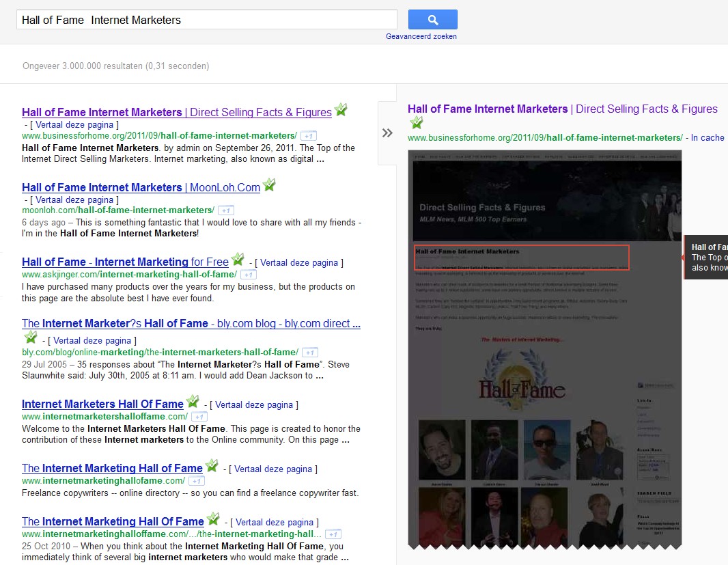The width and height of the screenshot is (728, 565).
Task: Click +1 on the Freelance copywriters result
Action: pos(197,481)
